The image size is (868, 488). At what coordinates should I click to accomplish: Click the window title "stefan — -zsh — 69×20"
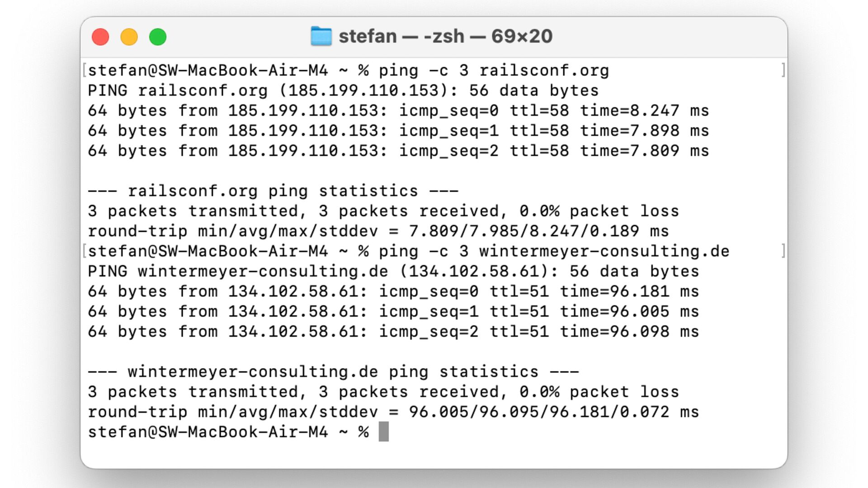click(x=445, y=36)
